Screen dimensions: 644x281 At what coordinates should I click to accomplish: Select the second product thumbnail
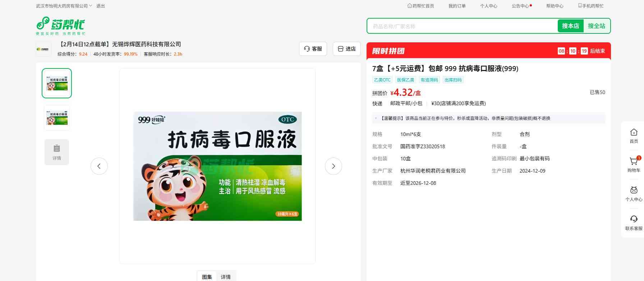[x=57, y=118]
